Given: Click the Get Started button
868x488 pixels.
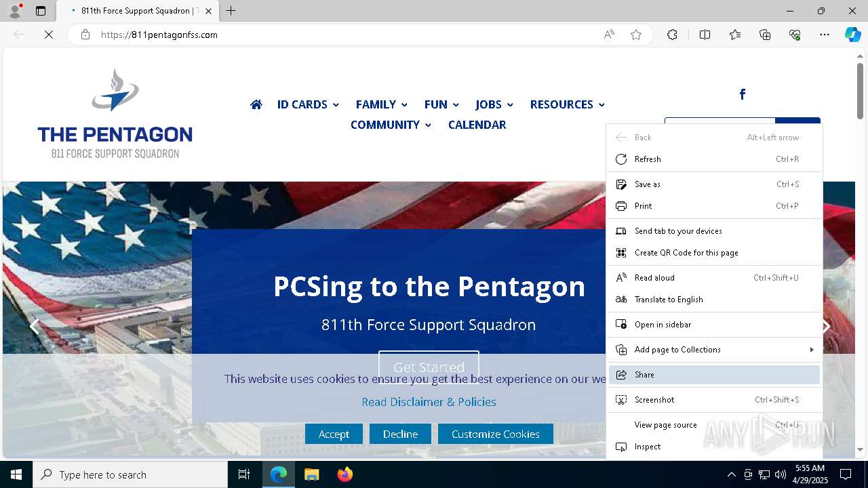Looking at the screenshot, I should pos(429,367).
